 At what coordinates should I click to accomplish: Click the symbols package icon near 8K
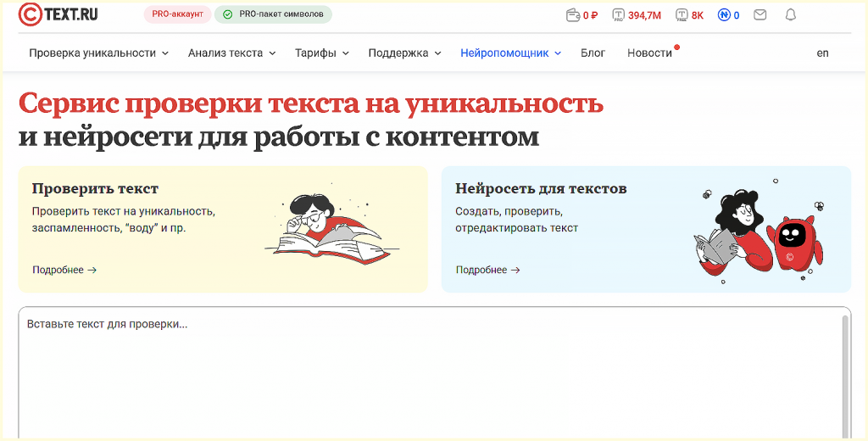point(682,15)
